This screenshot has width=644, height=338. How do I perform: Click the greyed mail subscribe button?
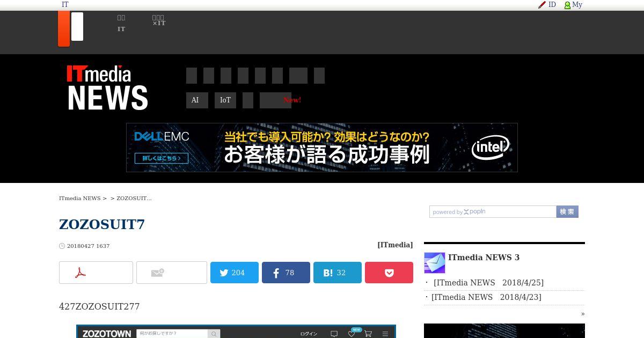point(172,273)
